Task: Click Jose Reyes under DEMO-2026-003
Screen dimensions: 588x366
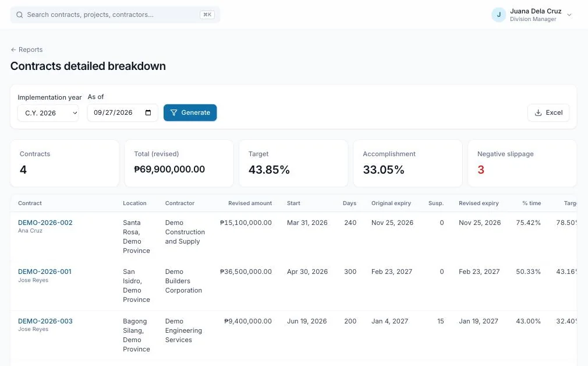Action: [33, 329]
